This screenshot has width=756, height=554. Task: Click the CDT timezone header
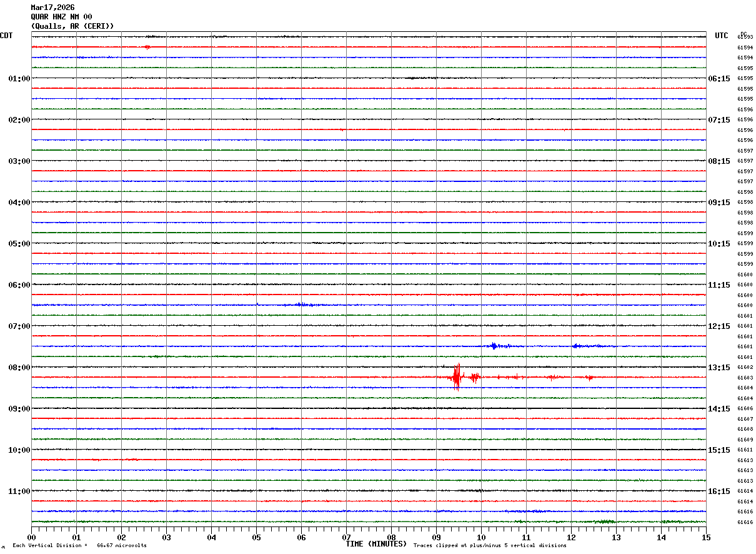click(x=6, y=36)
